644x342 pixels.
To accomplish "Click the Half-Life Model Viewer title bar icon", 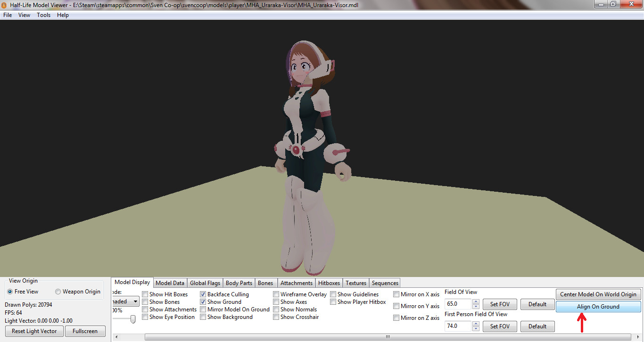I will [5, 5].
